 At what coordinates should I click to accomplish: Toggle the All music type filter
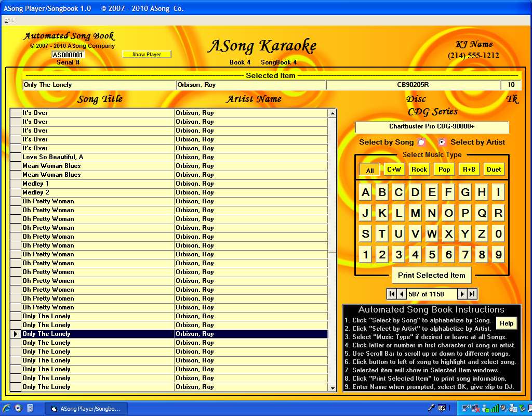click(369, 170)
